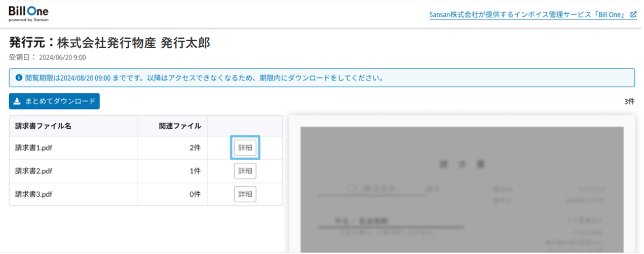Click the 0件 related files cell

point(173,195)
